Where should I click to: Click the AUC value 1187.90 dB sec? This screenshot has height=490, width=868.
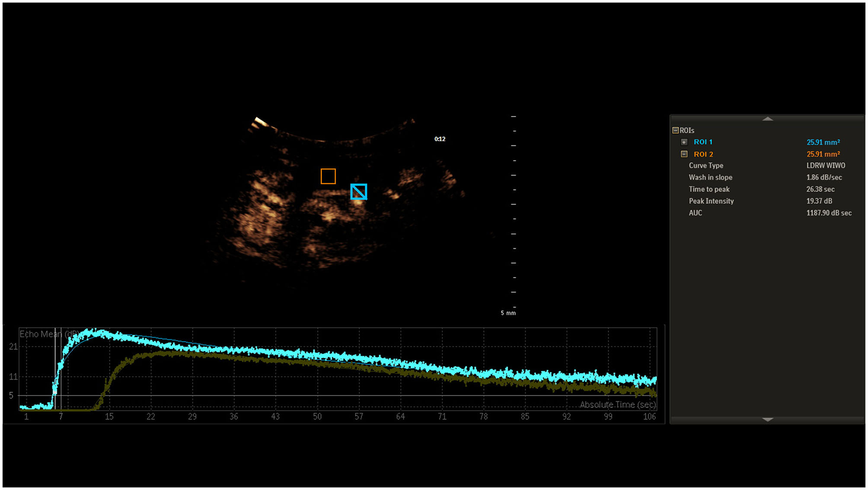tap(829, 213)
